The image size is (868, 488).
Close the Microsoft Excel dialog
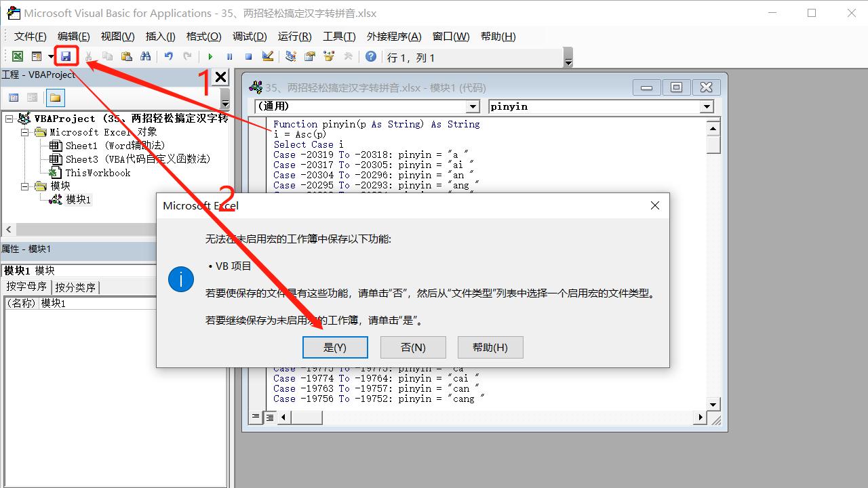click(x=654, y=205)
